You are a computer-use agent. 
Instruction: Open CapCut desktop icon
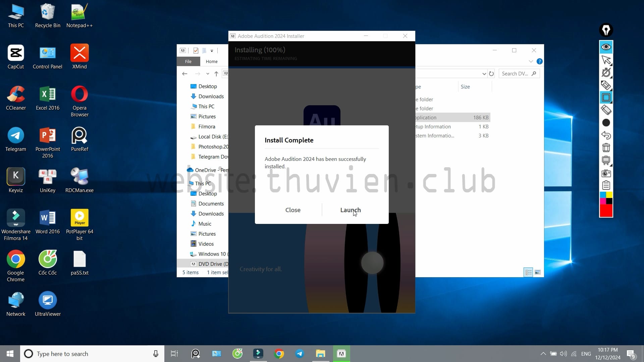click(16, 57)
